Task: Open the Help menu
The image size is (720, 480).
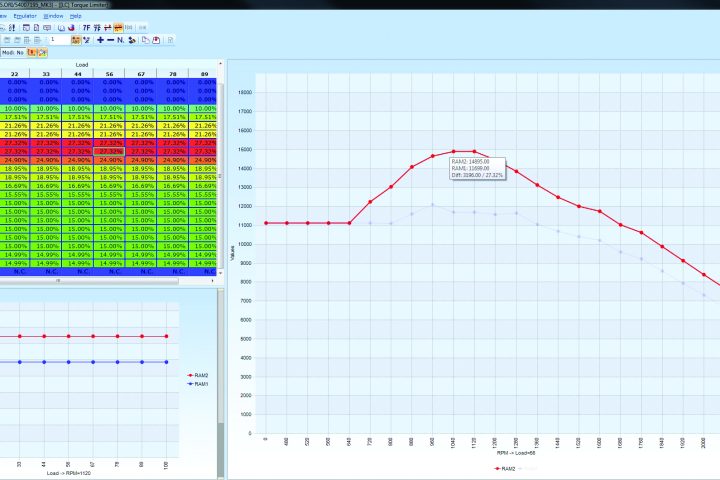Action: coord(75,16)
